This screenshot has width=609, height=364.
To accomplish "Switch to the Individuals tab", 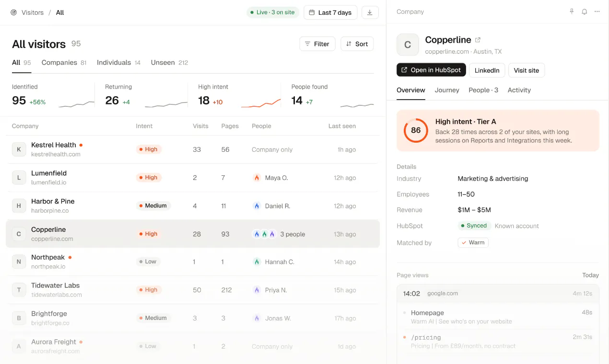I will (x=118, y=63).
